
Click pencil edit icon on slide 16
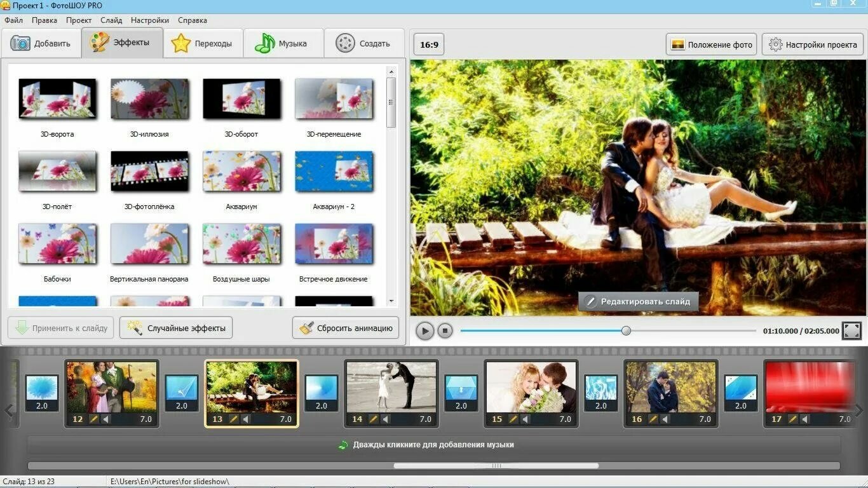pyautogui.click(x=653, y=419)
